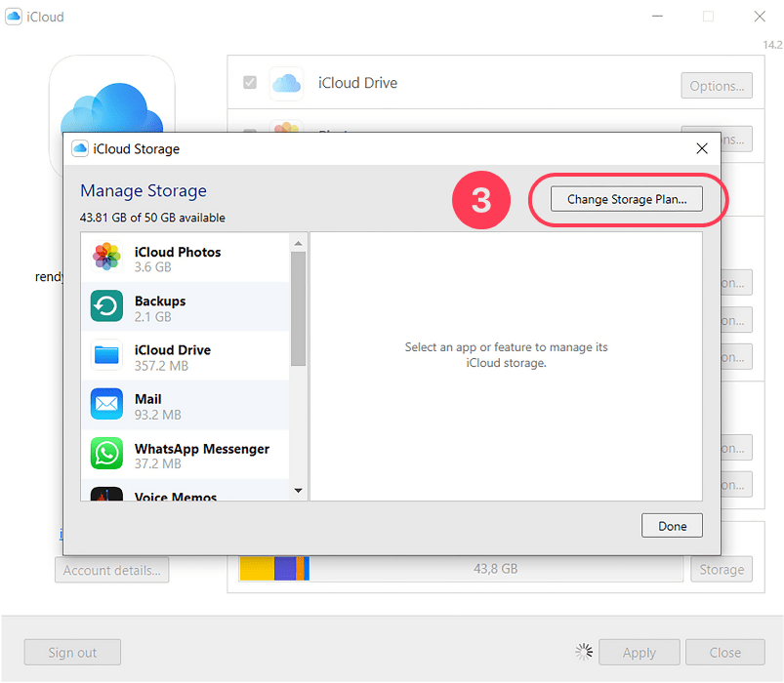
Task: Select the Mail entry in the storage list
Action: coord(186,404)
